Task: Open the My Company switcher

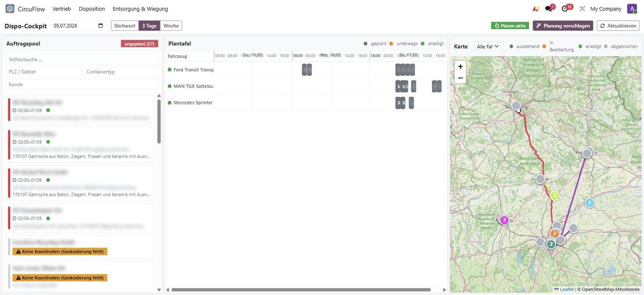Action: tap(606, 9)
